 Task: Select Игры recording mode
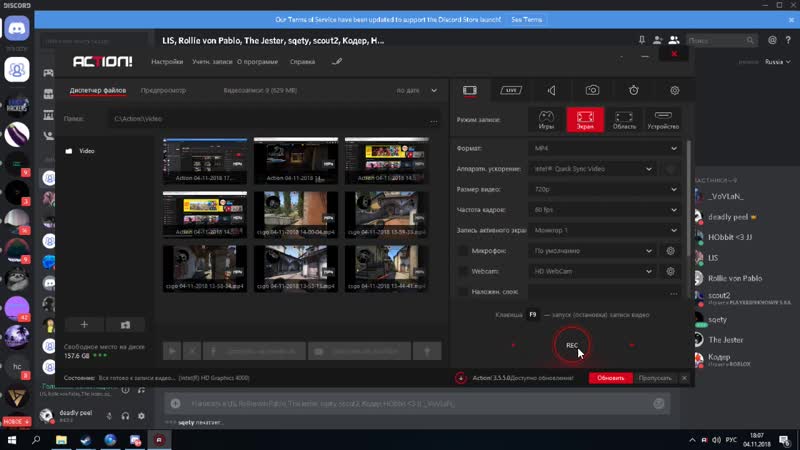coord(546,120)
